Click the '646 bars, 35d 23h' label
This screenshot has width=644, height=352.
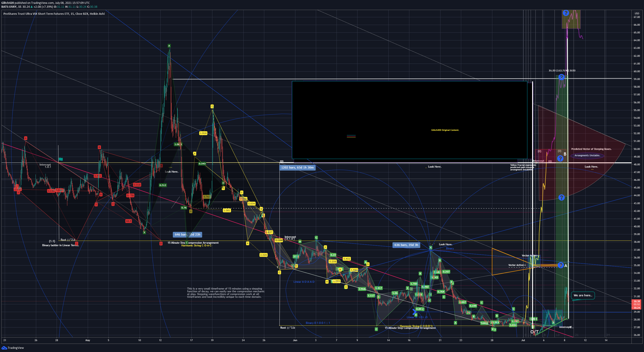click(188, 234)
